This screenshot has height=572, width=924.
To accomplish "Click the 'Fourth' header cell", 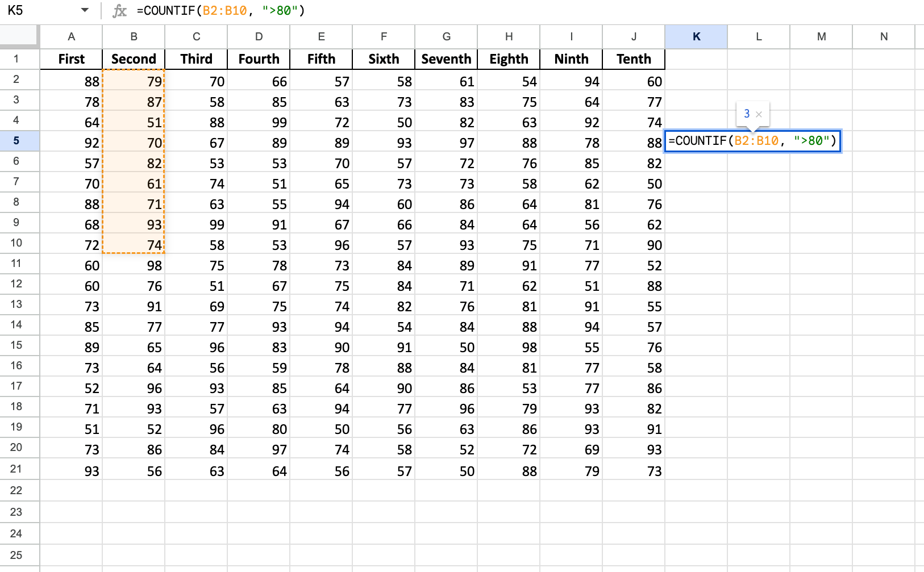I will click(259, 59).
